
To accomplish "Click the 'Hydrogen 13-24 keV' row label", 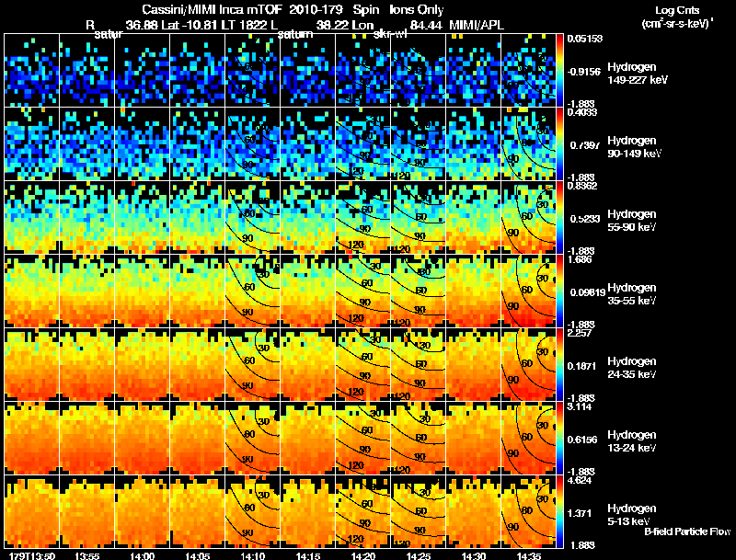I will tap(632, 441).
